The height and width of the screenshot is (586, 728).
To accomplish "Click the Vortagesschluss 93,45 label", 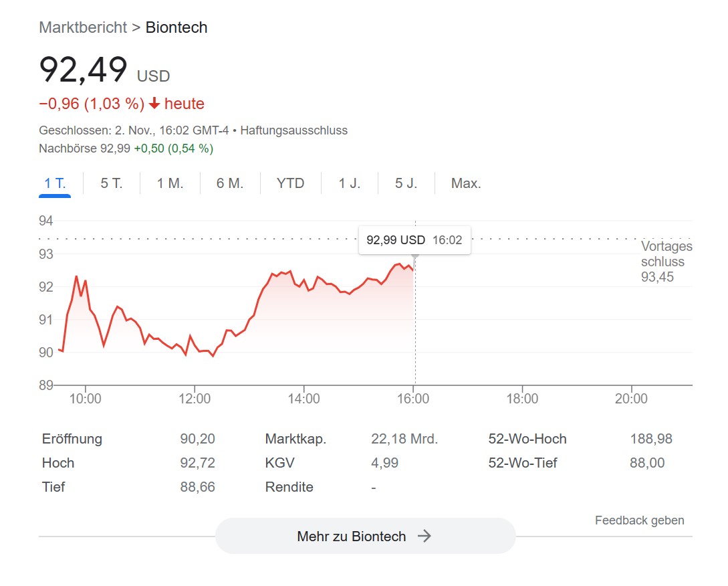I will pyautogui.click(x=666, y=261).
